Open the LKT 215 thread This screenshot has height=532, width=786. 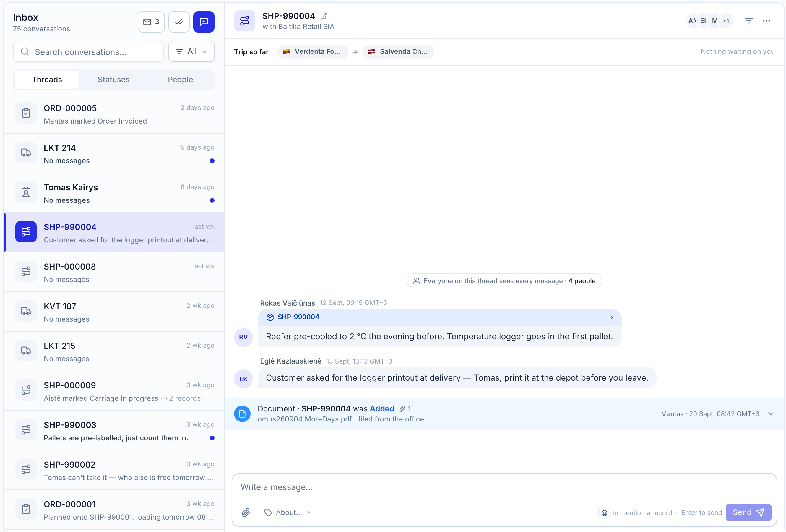tap(114, 351)
